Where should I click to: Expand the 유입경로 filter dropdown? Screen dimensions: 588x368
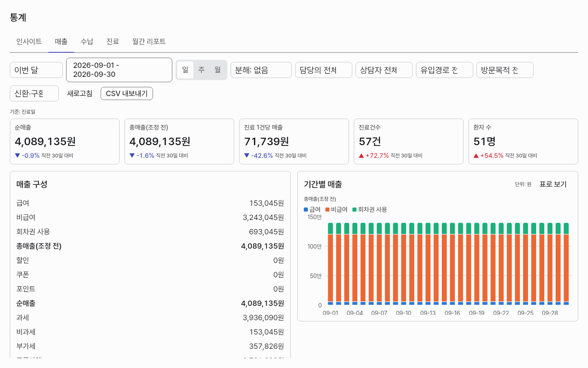pos(445,70)
